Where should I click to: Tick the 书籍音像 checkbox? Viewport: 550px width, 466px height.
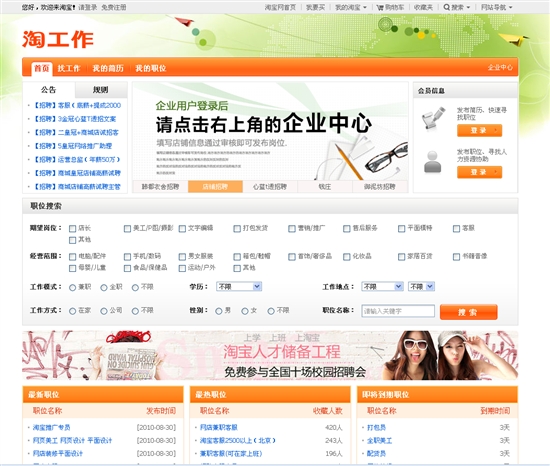pos(456,257)
